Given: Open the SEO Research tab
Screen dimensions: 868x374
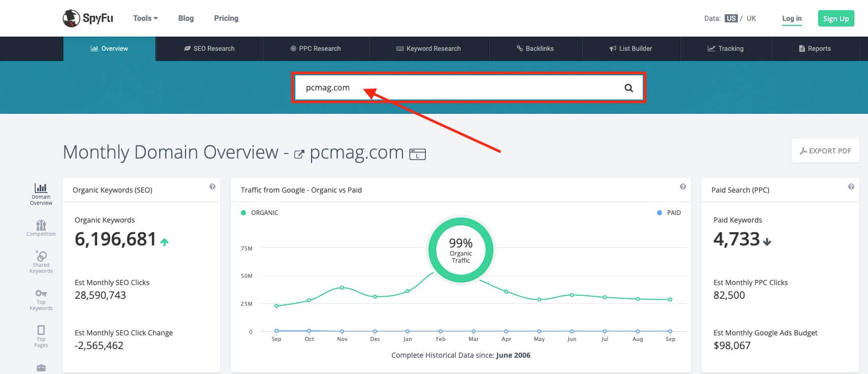Looking at the screenshot, I should click(209, 49).
